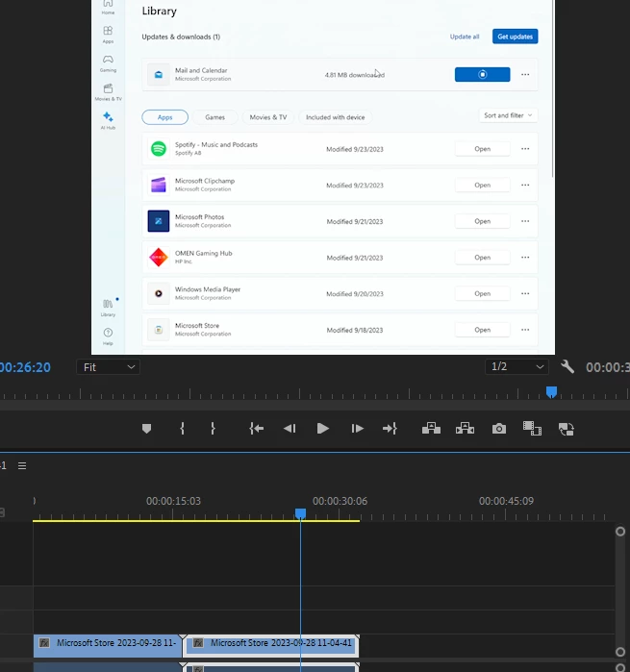Click the blue timecode 00:26:20
Screen dimensions: 630x672
pyautogui.click(x=25, y=367)
